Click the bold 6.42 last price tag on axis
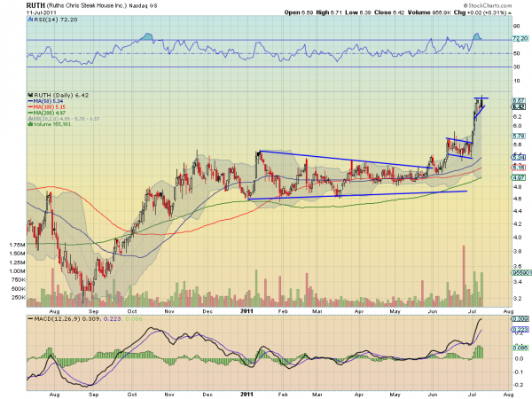The height and width of the screenshot is (399, 532). [x=519, y=107]
